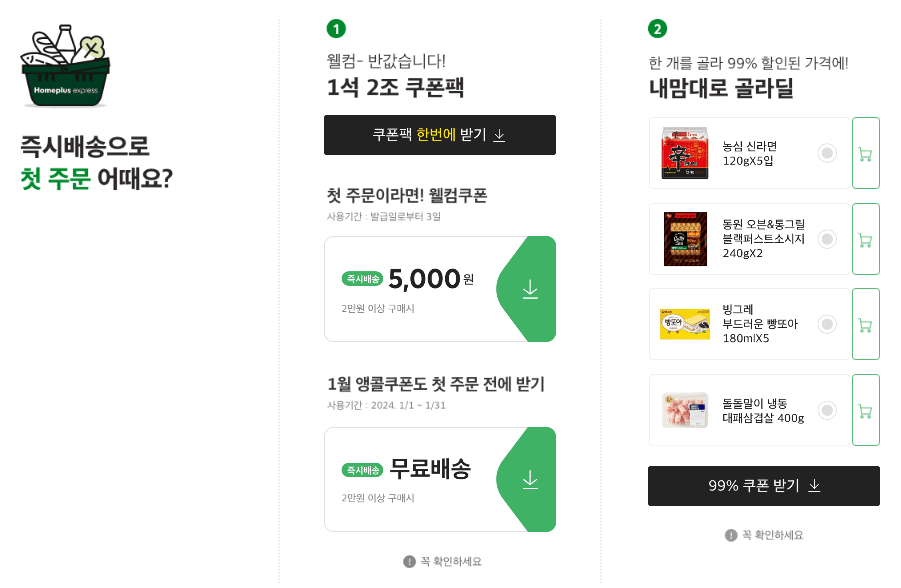Click the green step 2 badge
901x588 pixels.
click(x=657, y=28)
